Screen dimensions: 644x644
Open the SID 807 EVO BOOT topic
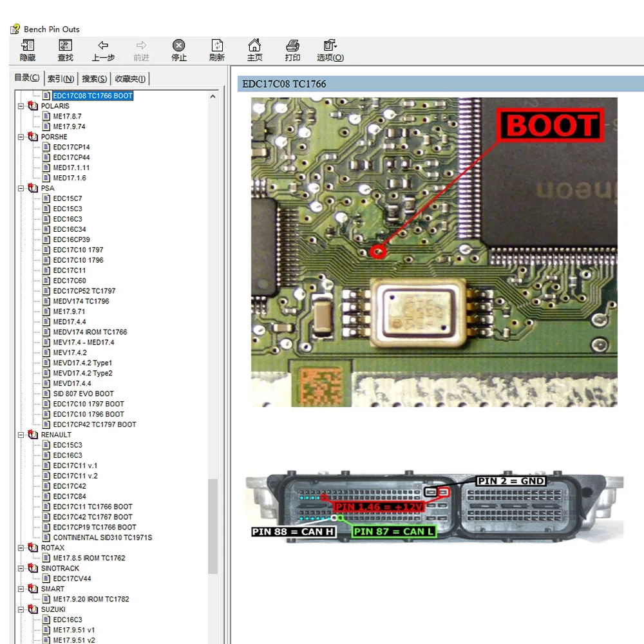83,393
